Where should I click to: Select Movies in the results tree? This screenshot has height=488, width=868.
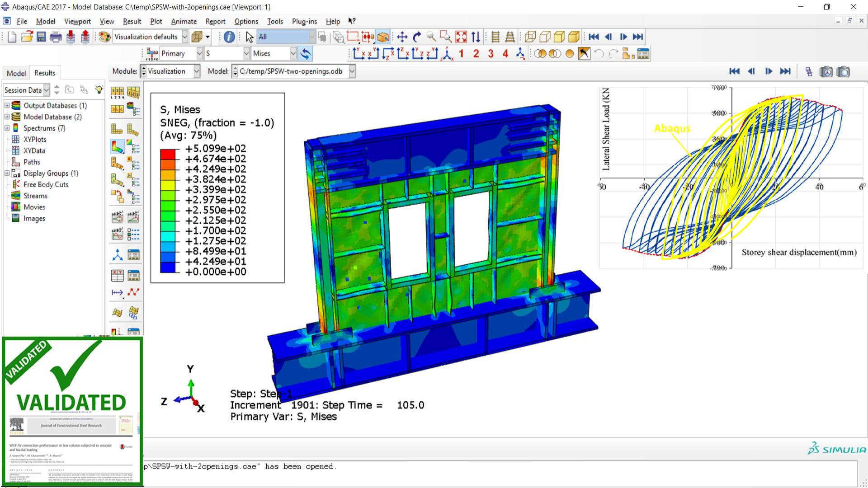pos(34,207)
